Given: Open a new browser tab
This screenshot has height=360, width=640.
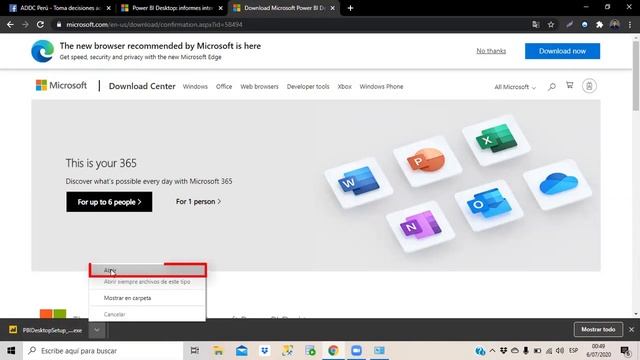Looking at the screenshot, I should click(350, 8).
